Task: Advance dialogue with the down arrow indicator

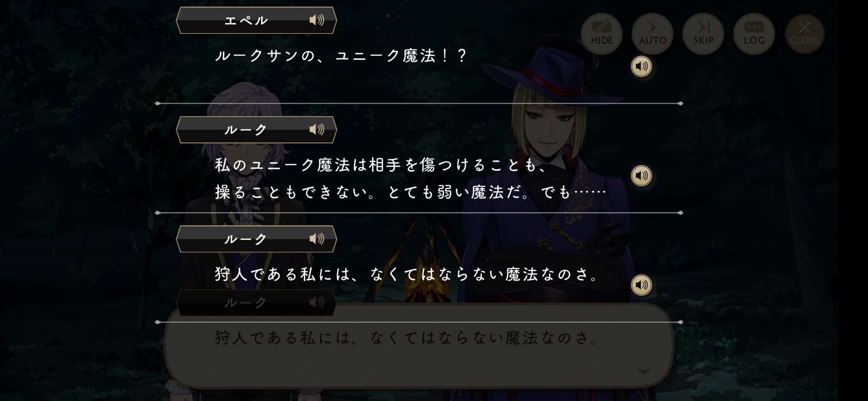Action: [x=644, y=371]
